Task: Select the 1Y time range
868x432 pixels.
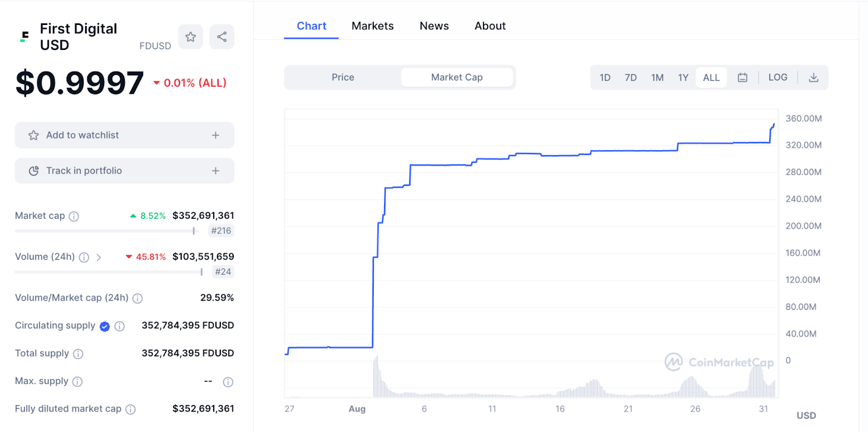Action: pyautogui.click(x=683, y=78)
